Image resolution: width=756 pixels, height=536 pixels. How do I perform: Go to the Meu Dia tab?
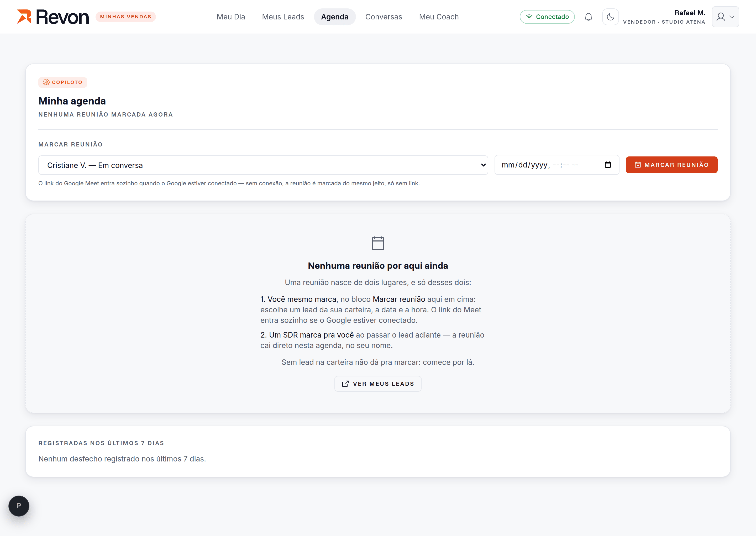tap(231, 17)
